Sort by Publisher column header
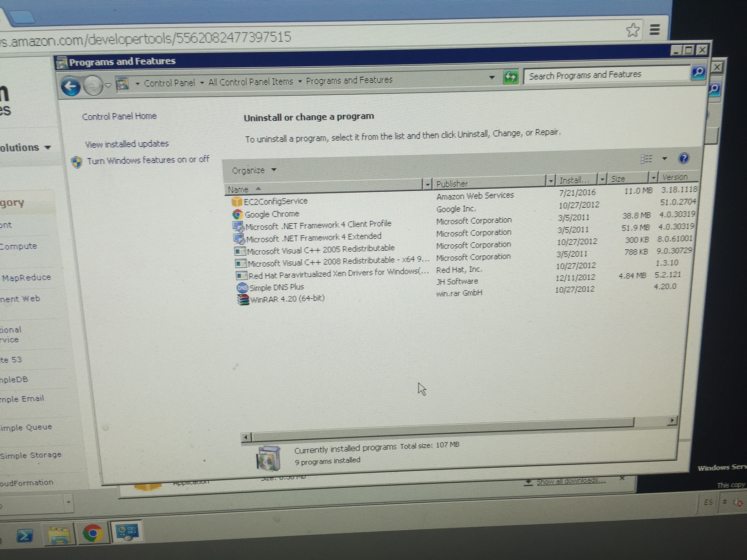This screenshot has height=560, width=747. [489, 182]
